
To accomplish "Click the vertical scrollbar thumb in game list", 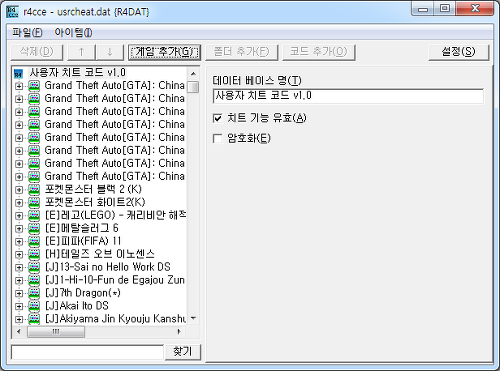I will click(x=193, y=87).
